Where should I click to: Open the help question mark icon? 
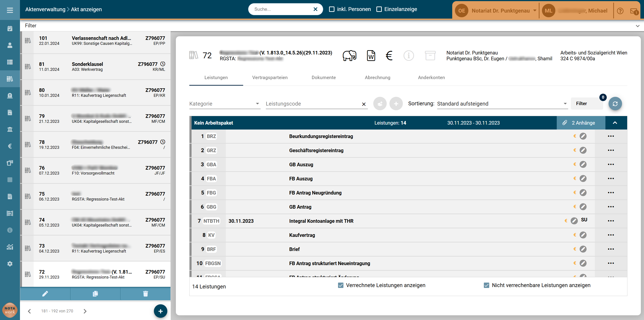(620, 11)
